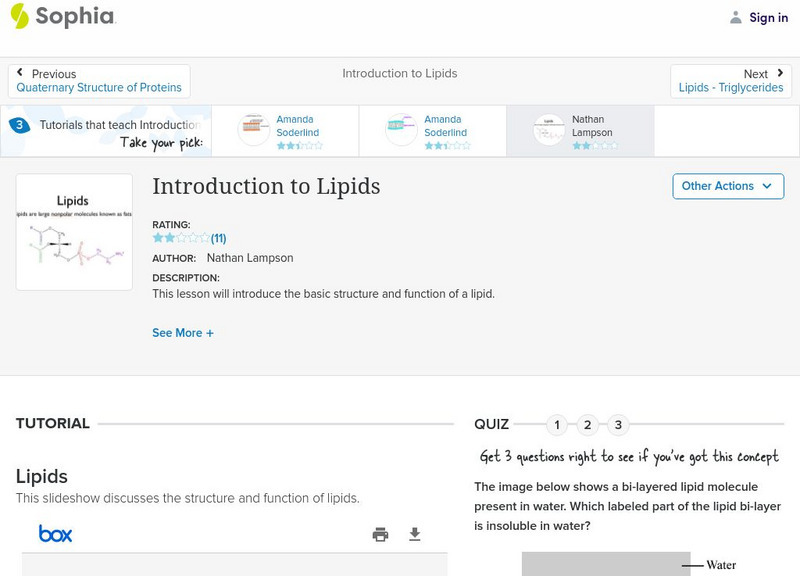Expand the description with See More
The width and height of the screenshot is (800, 576).
(183, 332)
